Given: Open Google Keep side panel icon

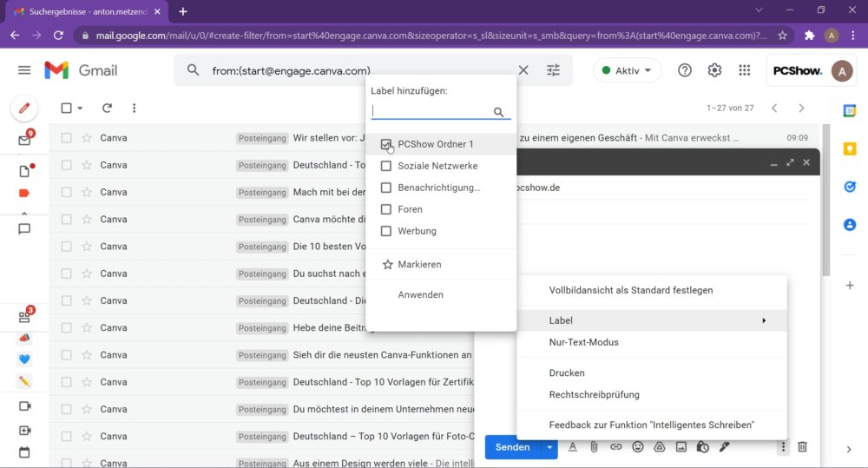Looking at the screenshot, I should (850, 148).
